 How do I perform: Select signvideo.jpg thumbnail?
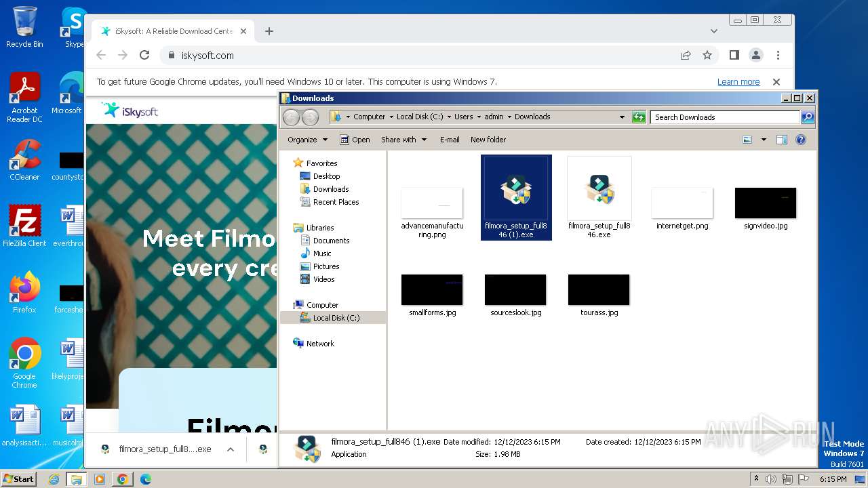click(766, 202)
